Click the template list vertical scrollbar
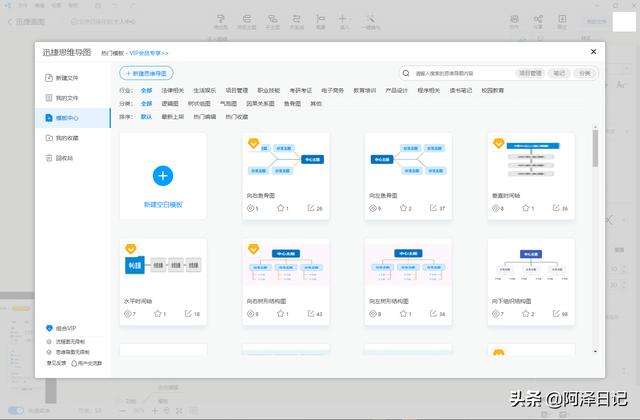 pos(596,148)
